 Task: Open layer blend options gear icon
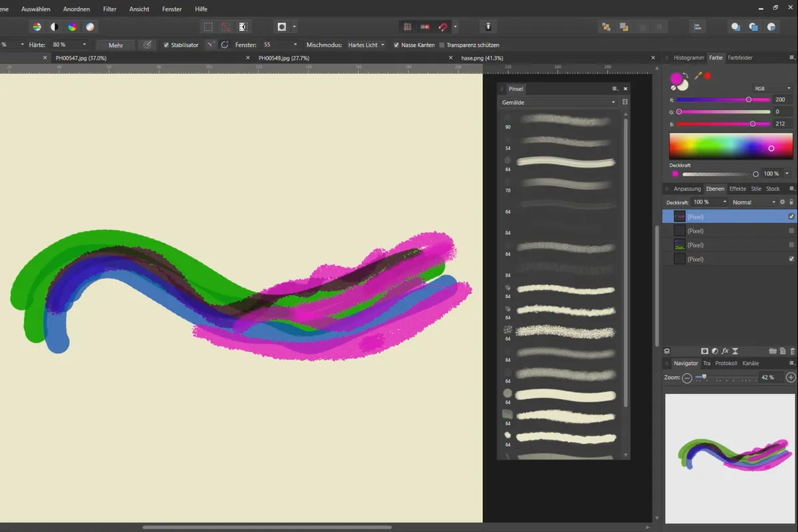(783, 201)
